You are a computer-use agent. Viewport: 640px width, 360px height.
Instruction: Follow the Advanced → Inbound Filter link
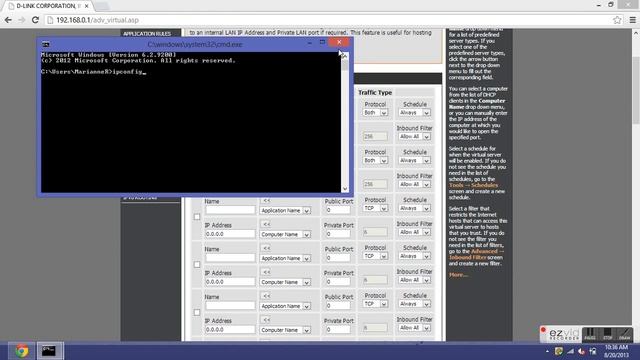click(476, 254)
